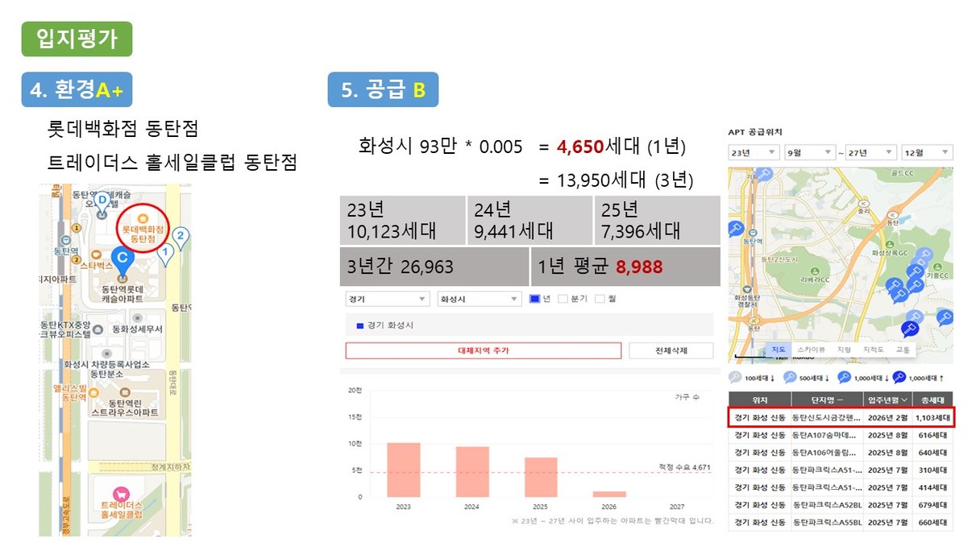
Task: Switch map to 교통 traffic tab
Action: (903, 350)
